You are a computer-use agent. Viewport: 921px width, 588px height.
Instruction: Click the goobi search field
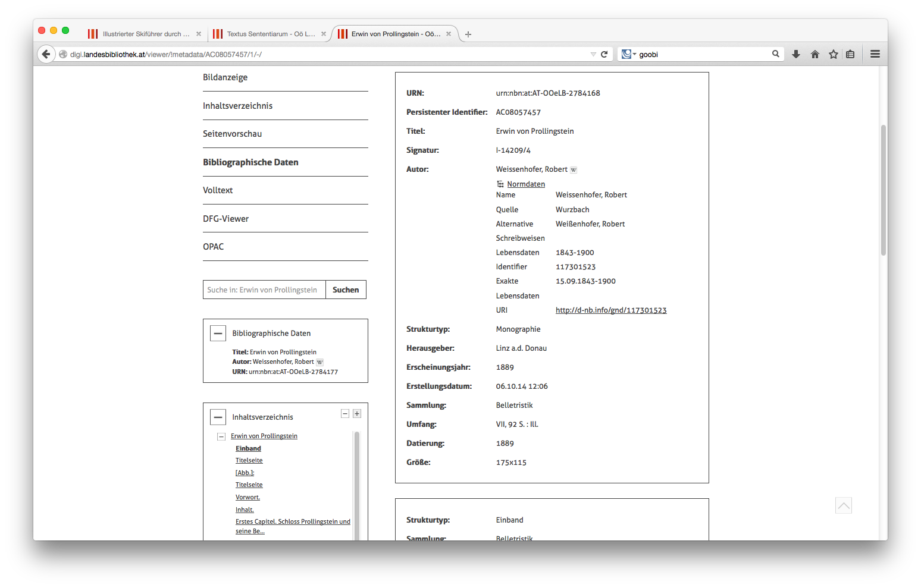coord(703,54)
